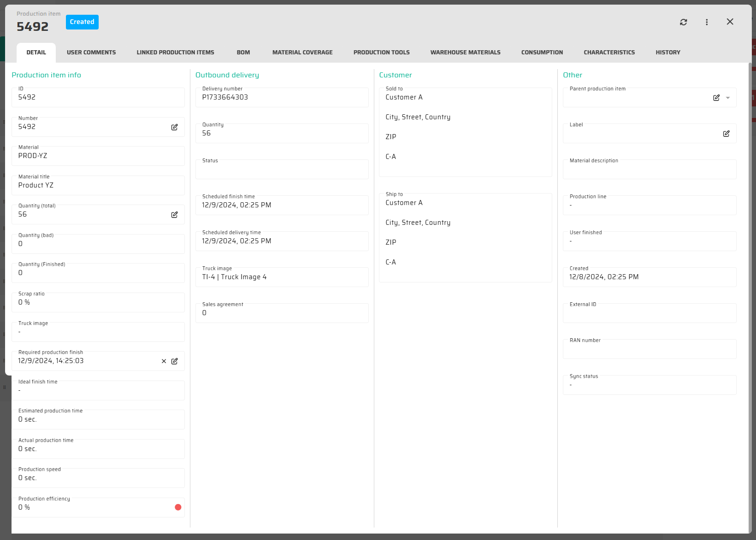Edit Required production finish date

pyautogui.click(x=174, y=361)
